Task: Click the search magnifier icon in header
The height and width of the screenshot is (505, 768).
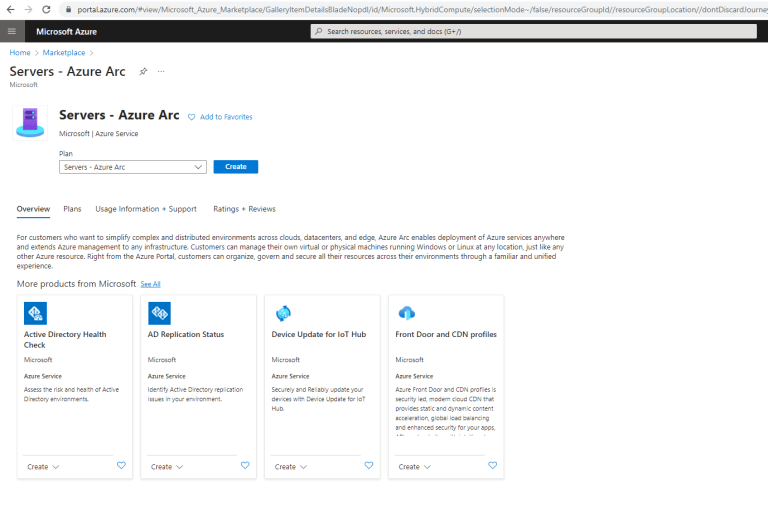Action: coord(319,31)
